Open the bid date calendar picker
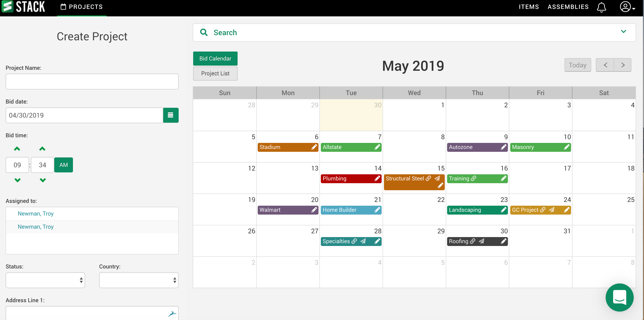644x320 pixels. [170, 115]
